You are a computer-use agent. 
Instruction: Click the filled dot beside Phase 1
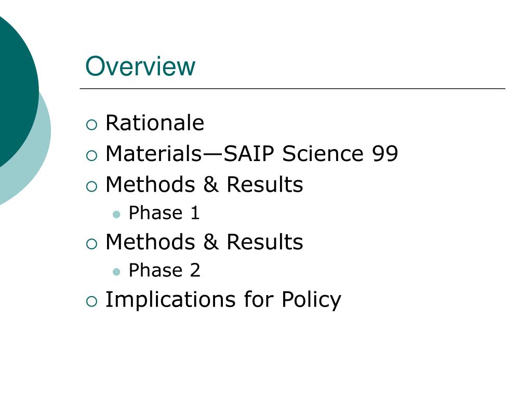coord(116,215)
